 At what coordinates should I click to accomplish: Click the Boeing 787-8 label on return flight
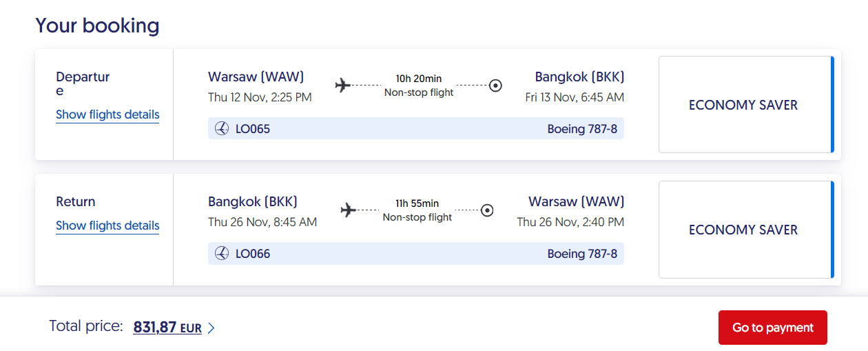coord(582,254)
